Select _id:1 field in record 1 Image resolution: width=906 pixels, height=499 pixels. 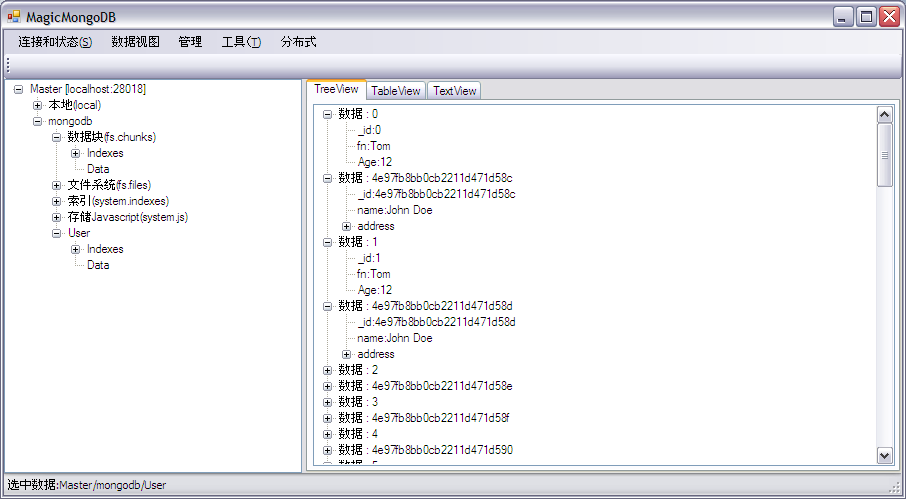click(x=369, y=258)
